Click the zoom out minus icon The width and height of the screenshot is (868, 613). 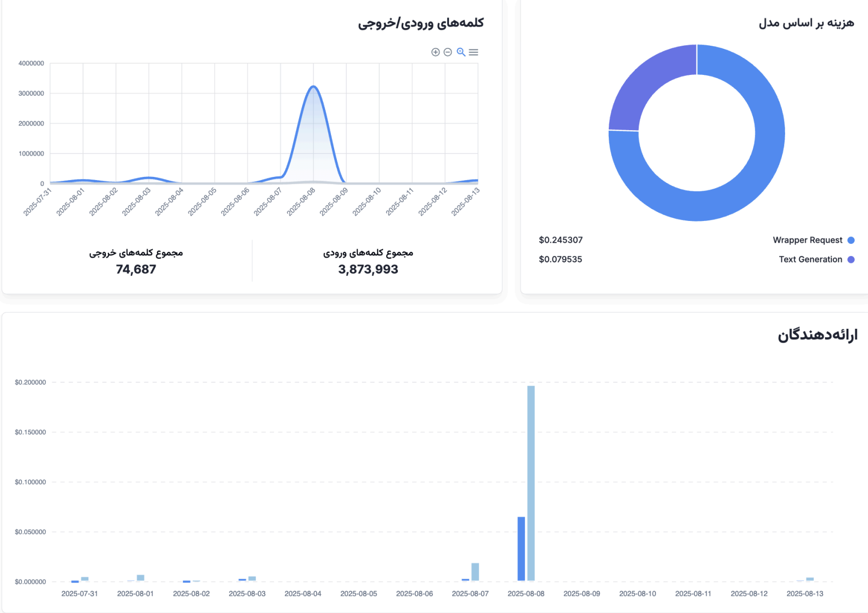[x=448, y=52]
